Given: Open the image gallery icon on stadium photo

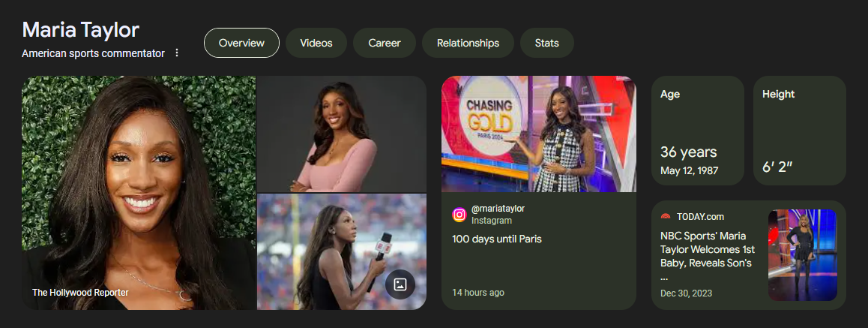Looking at the screenshot, I should (400, 284).
